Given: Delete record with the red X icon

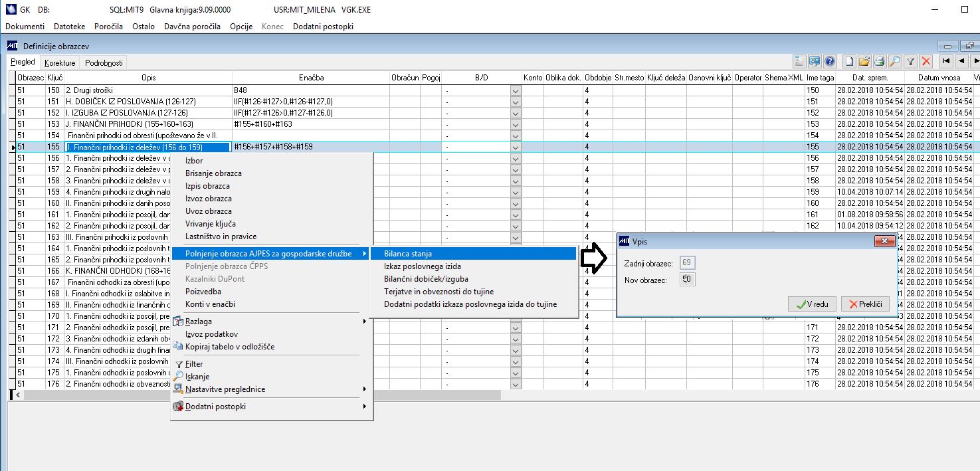Looking at the screenshot, I should pos(926,61).
